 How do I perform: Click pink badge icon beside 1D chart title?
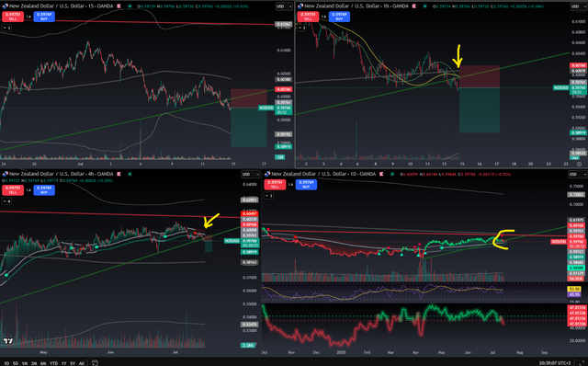click(x=381, y=174)
